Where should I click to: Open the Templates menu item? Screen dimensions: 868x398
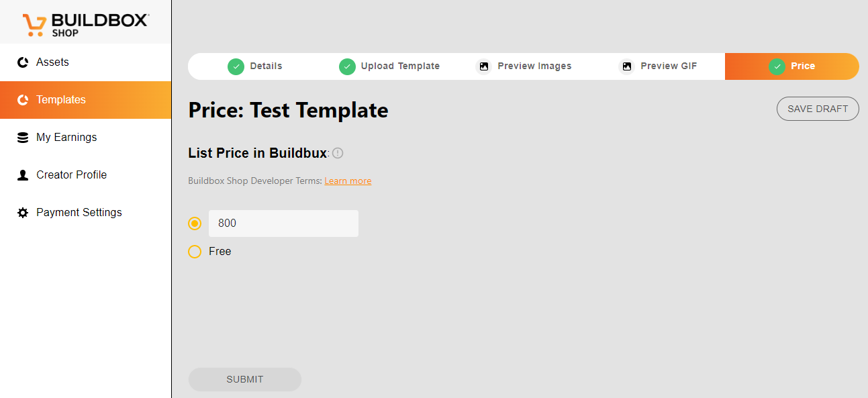click(x=85, y=100)
